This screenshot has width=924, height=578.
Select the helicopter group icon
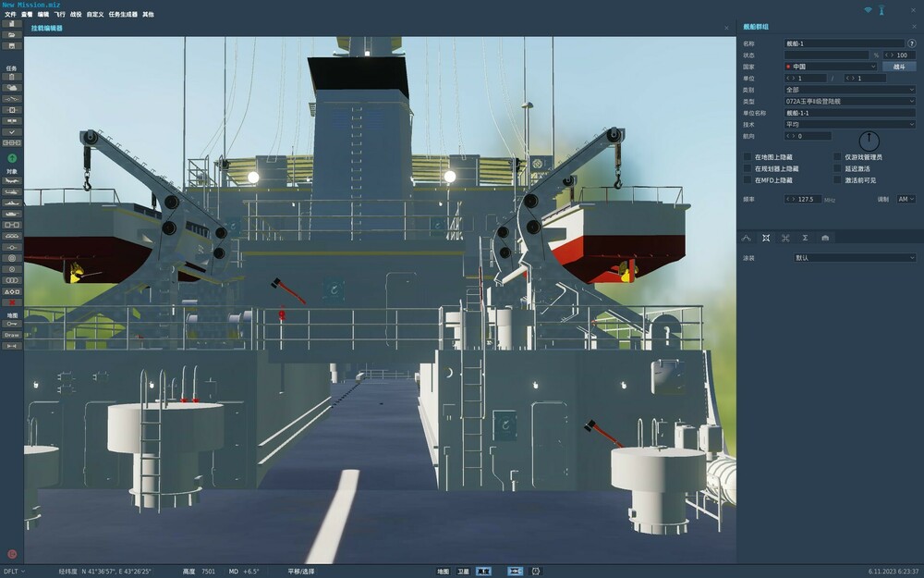click(11, 192)
